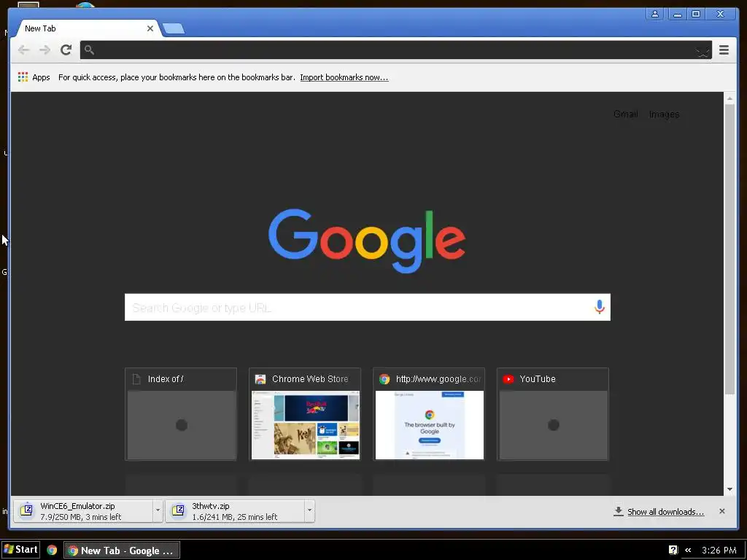Click the scrollbar down arrow
747x560 pixels.
[x=729, y=489]
